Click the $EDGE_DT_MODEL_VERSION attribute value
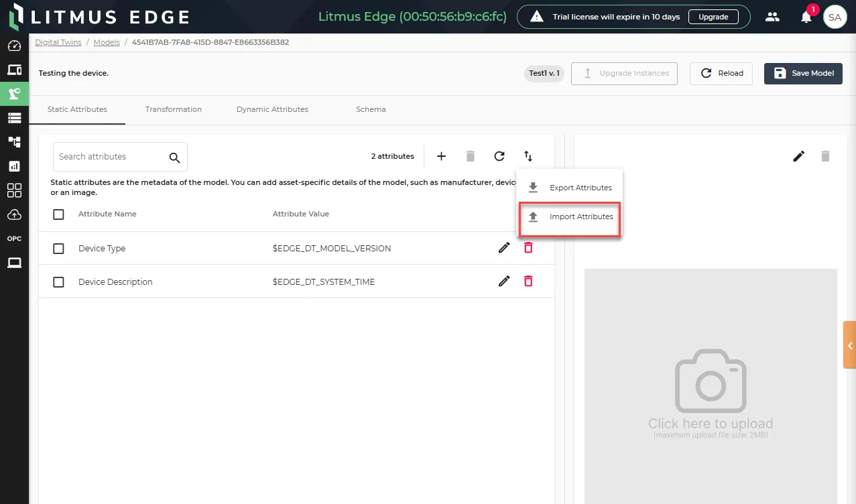The height and width of the screenshot is (504, 856). coord(332,249)
